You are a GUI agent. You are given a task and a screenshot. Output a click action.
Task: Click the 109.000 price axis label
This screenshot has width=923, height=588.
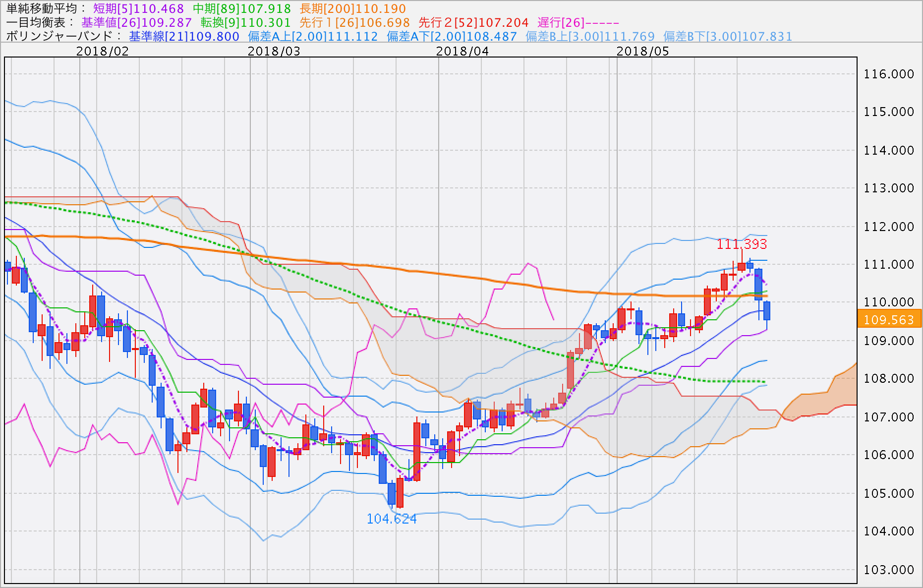(x=889, y=341)
